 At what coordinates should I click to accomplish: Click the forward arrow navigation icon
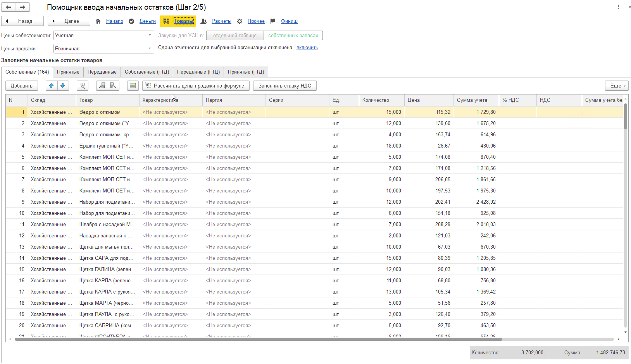[22, 7]
